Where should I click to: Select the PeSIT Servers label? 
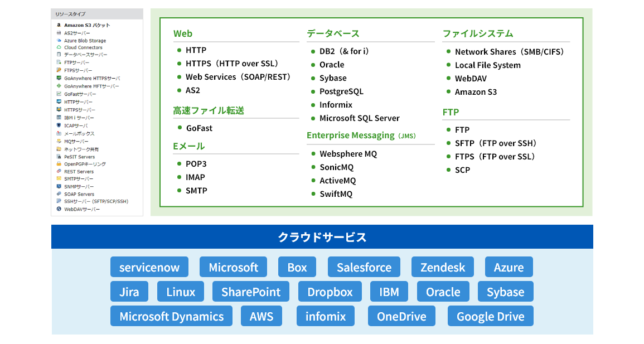pyautogui.click(x=80, y=157)
